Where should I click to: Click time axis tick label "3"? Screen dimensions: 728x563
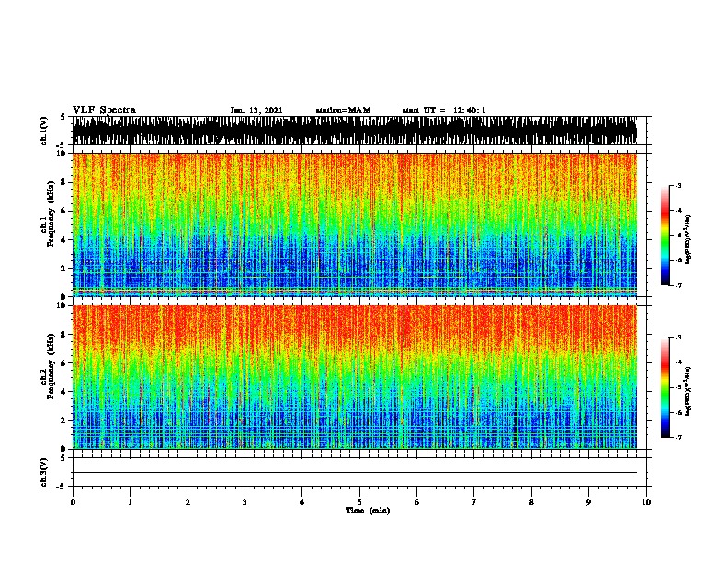tap(245, 502)
